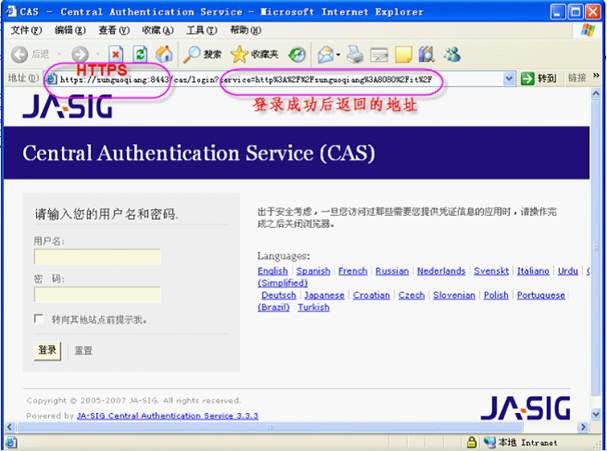Select the Italiano language link

click(x=533, y=271)
